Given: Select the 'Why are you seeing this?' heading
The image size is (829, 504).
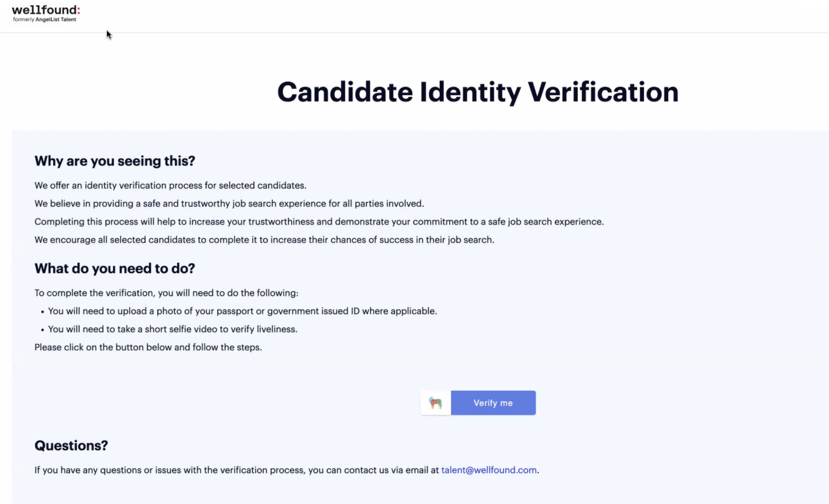Looking at the screenshot, I should point(114,161).
